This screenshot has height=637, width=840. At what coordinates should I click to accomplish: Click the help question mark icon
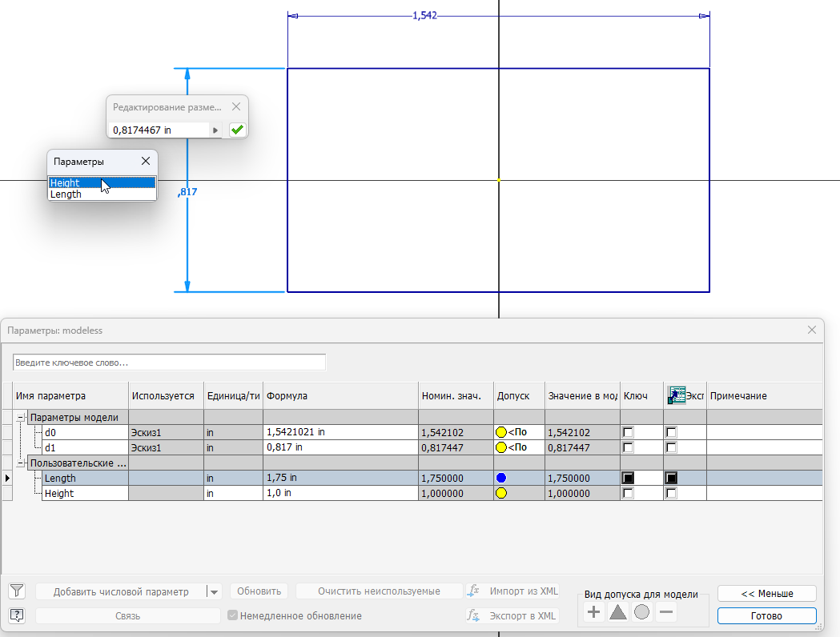click(17, 615)
